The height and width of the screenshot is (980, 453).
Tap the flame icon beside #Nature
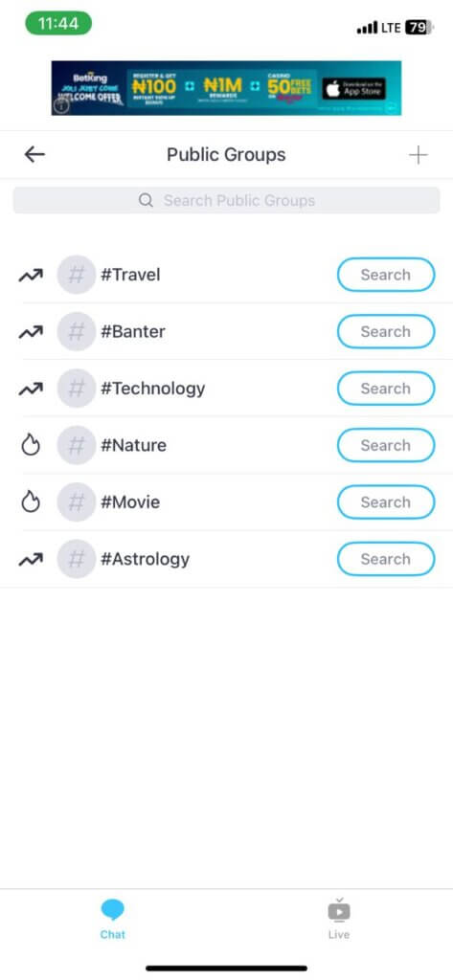(31, 445)
